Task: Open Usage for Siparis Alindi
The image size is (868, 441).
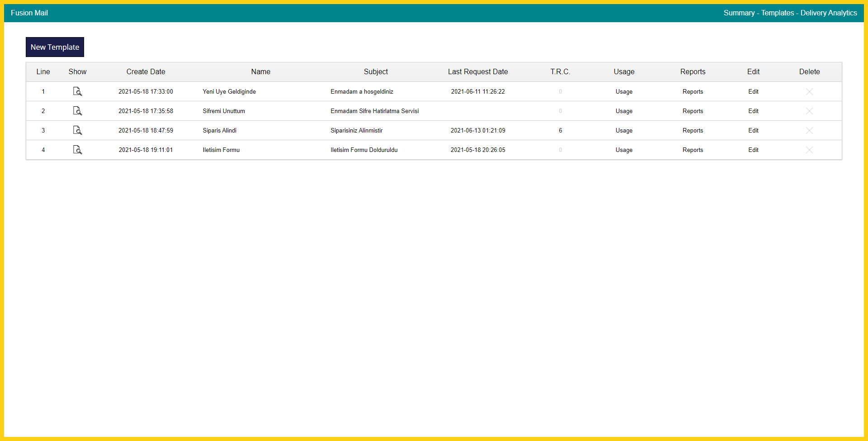Action: pyautogui.click(x=624, y=130)
